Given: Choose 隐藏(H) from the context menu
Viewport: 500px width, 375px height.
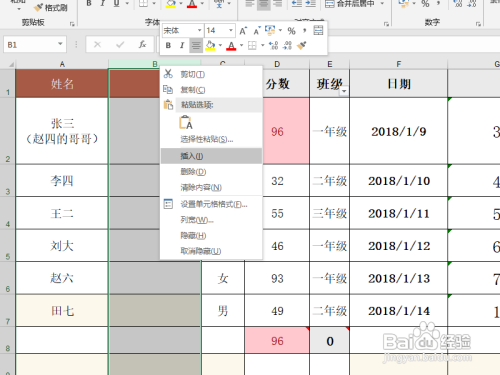Looking at the screenshot, I should (x=211, y=236).
